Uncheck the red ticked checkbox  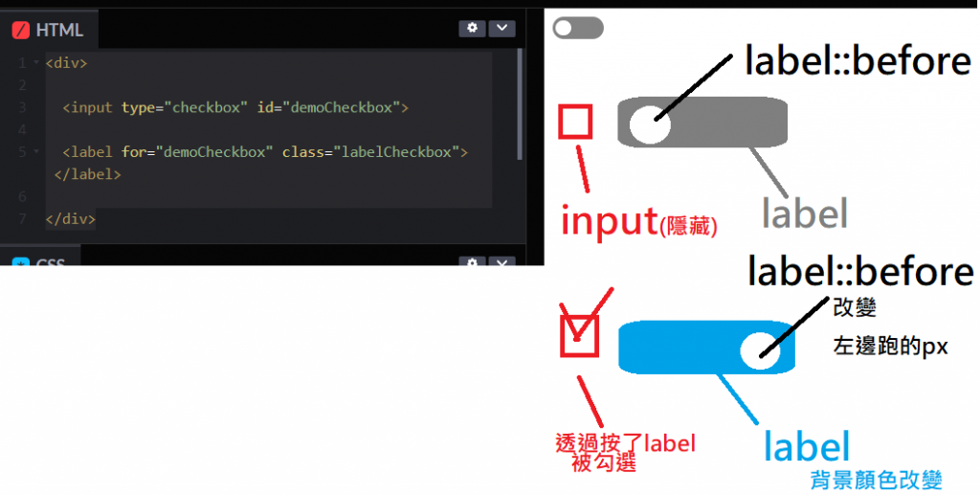(x=580, y=336)
